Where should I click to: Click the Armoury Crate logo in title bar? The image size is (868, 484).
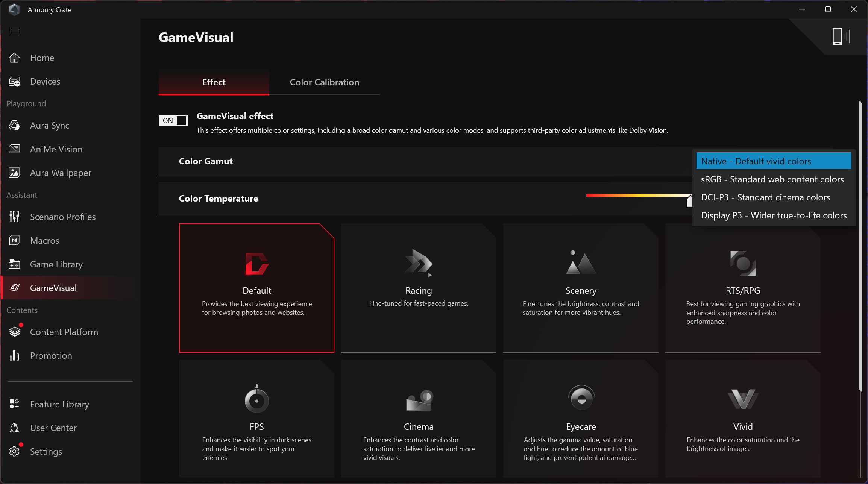click(x=14, y=9)
